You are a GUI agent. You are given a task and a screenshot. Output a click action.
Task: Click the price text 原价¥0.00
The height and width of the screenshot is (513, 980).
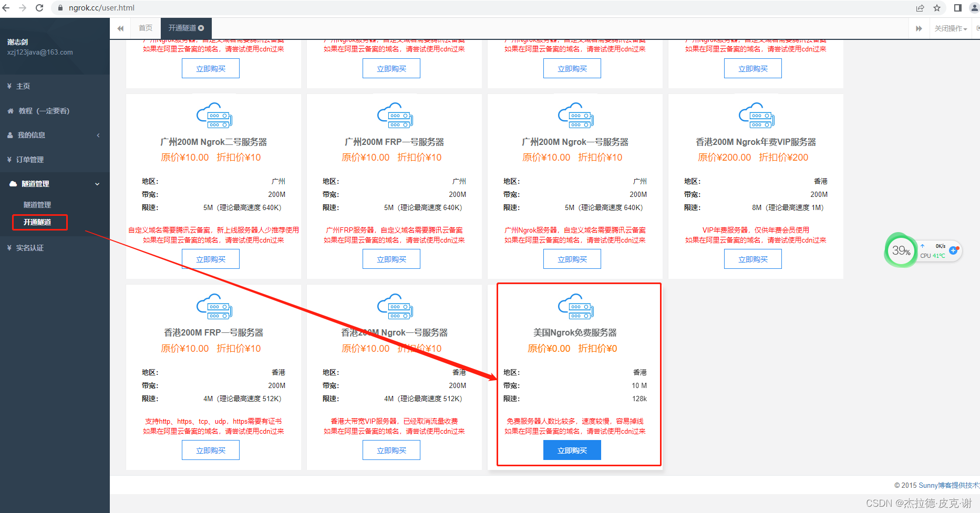click(549, 349)
